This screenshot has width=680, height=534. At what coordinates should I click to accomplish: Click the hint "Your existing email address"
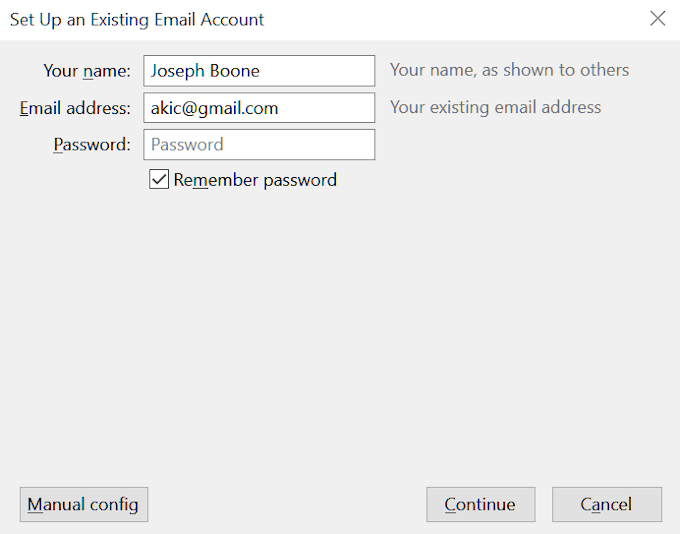[x=495, y=107]
